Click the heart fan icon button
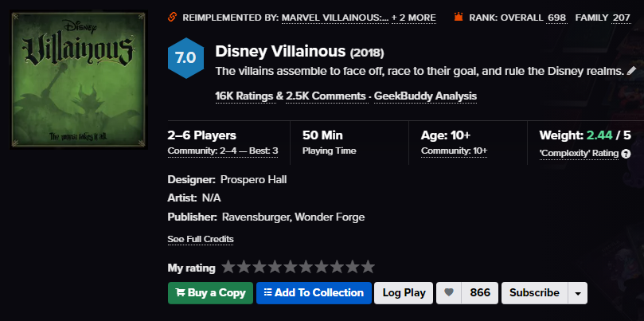 449,292
